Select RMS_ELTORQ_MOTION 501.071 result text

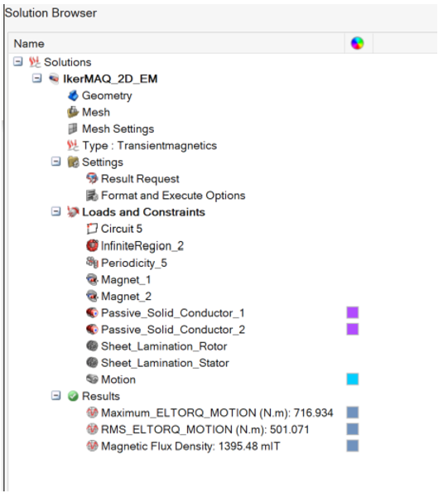(205, 429)
